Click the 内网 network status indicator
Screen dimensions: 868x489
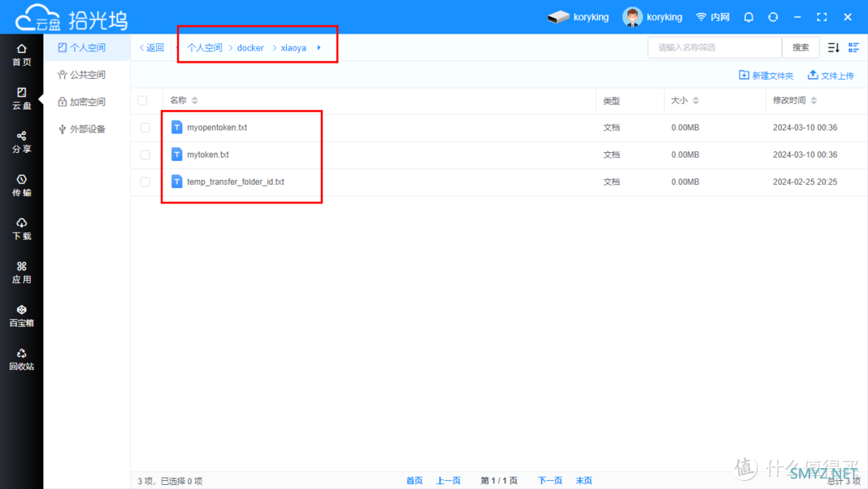coord(712,17)
